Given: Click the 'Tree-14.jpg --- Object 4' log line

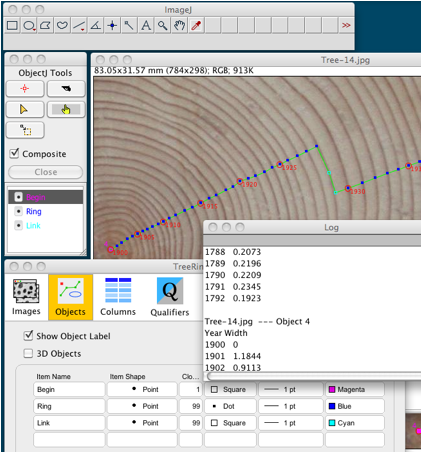Looking at the screenshot, I should coord(257,321).
